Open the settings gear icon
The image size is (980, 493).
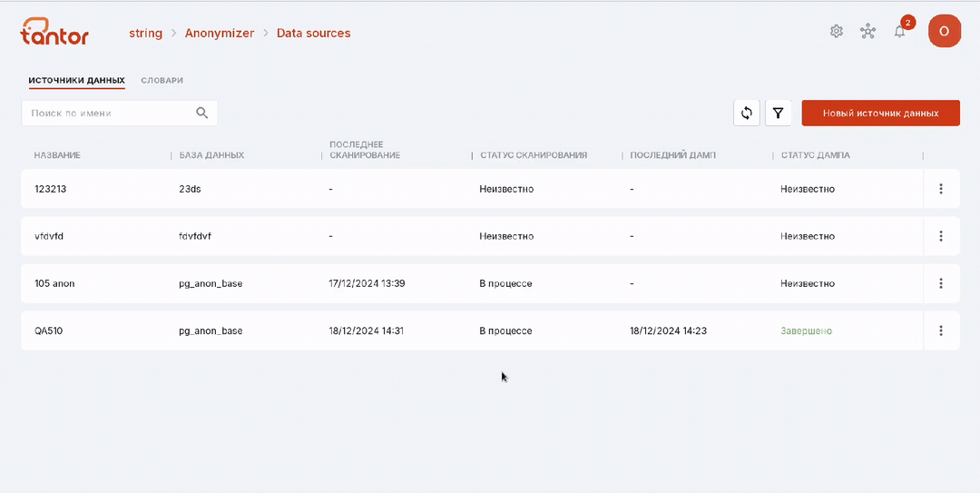pyautogui.click(x=837, y=31)
